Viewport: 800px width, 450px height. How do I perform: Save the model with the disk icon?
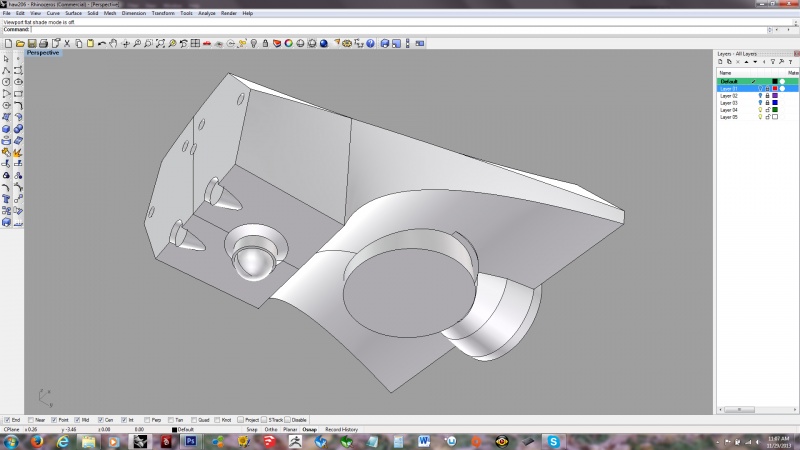32,43
